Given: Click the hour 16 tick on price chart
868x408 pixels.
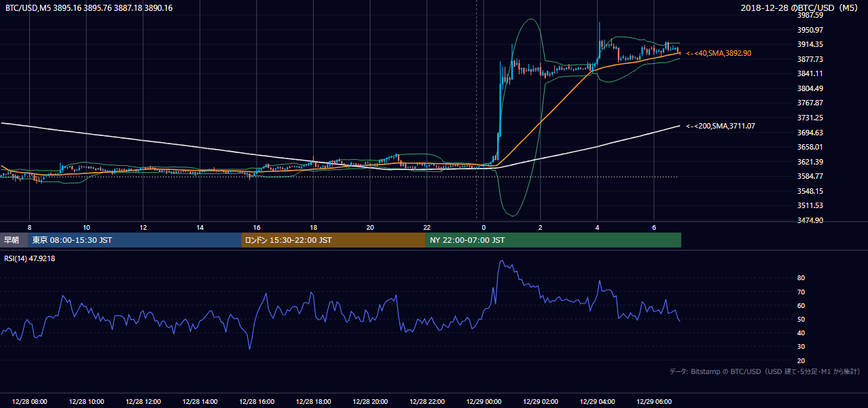Looking at the screenshot, I should point(257,227).
